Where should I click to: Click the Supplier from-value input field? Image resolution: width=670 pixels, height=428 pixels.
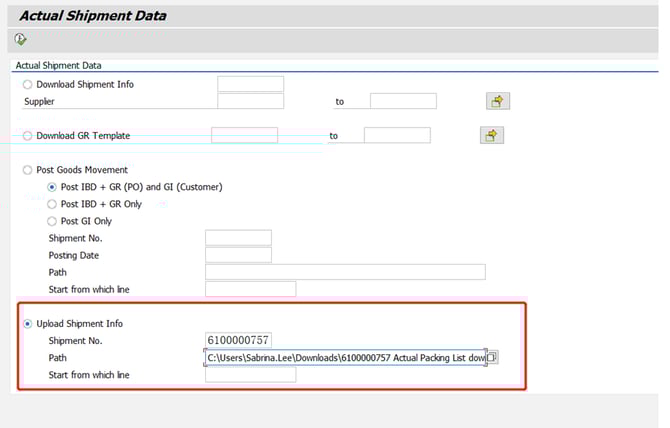pos(250,101)
